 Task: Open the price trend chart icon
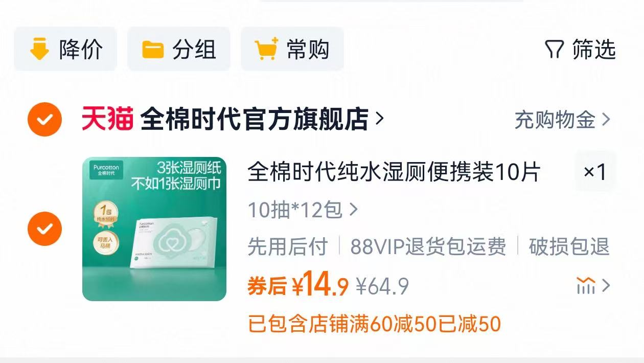pos(586,285)
